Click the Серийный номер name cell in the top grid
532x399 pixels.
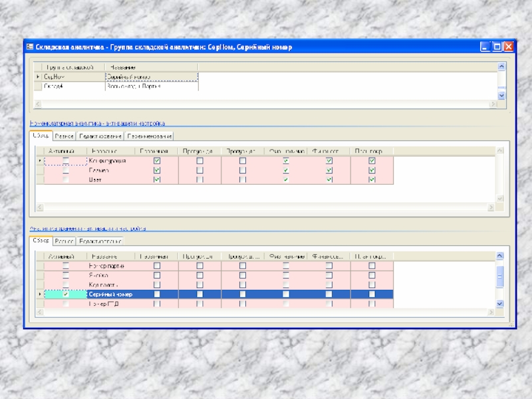[x=152, y=76]
